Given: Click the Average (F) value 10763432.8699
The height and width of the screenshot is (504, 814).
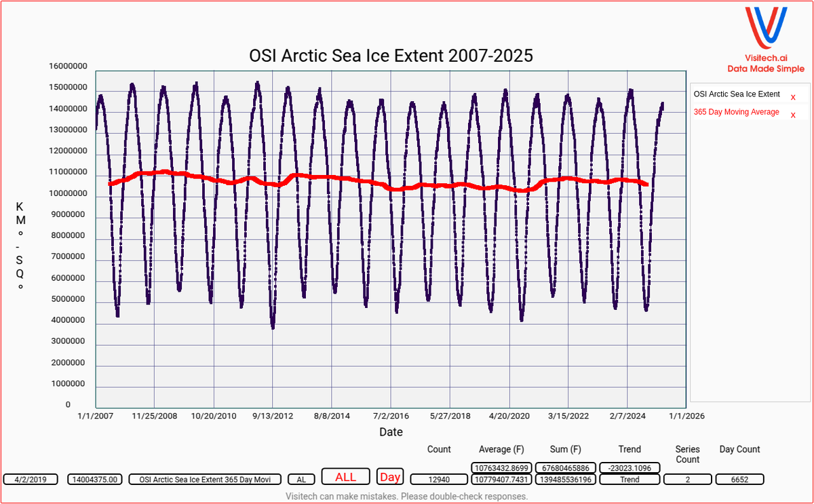Looking at the screenshot, I should coord(501,467).
